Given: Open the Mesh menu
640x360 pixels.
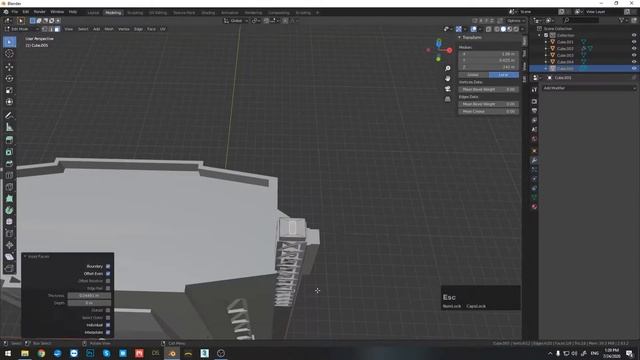Looking at the screenshot, I should (109, 29).
